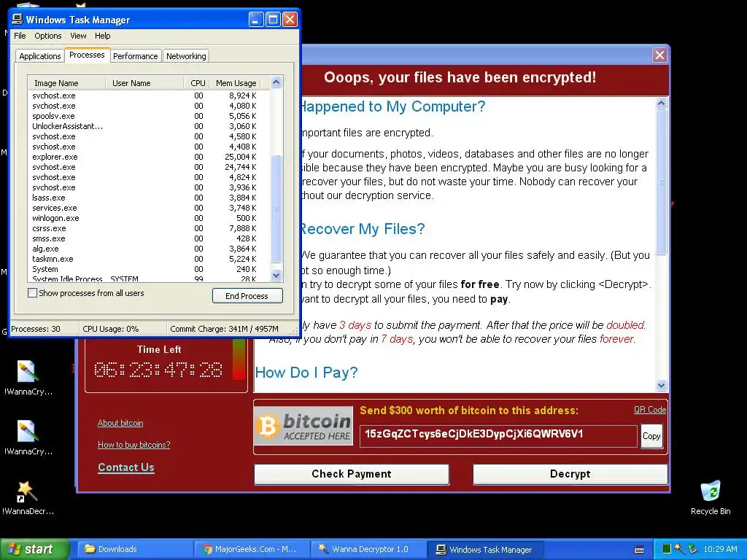Click process list scroll down arrow
This screenshot has width=747, height=560.
click(x=276, y=275)
